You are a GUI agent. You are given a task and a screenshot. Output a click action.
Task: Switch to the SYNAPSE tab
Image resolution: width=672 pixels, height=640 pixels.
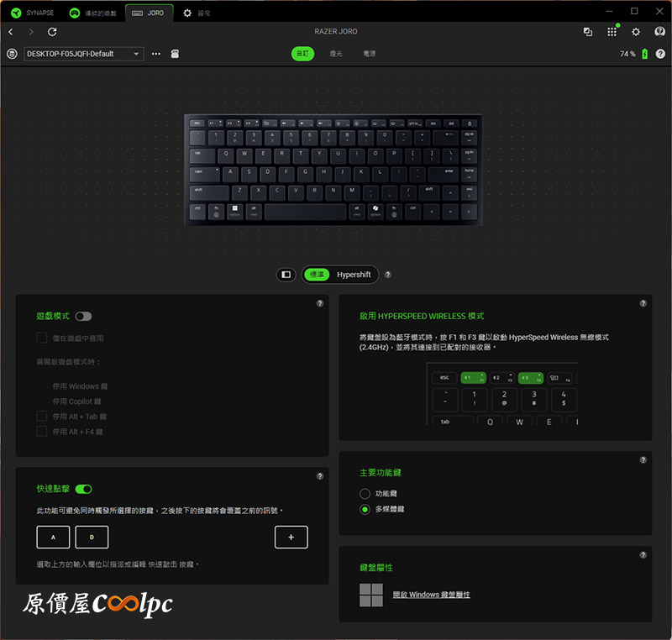pyautogui.click(x=33, y=13)
